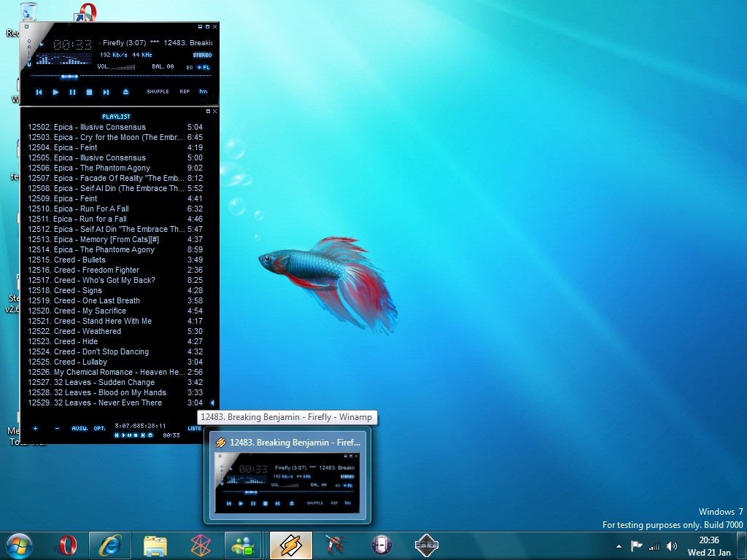The image size is (747, 560).
Task: Select '12525. Creed - Lullaby' in playlist
Action: coord(115,362)
